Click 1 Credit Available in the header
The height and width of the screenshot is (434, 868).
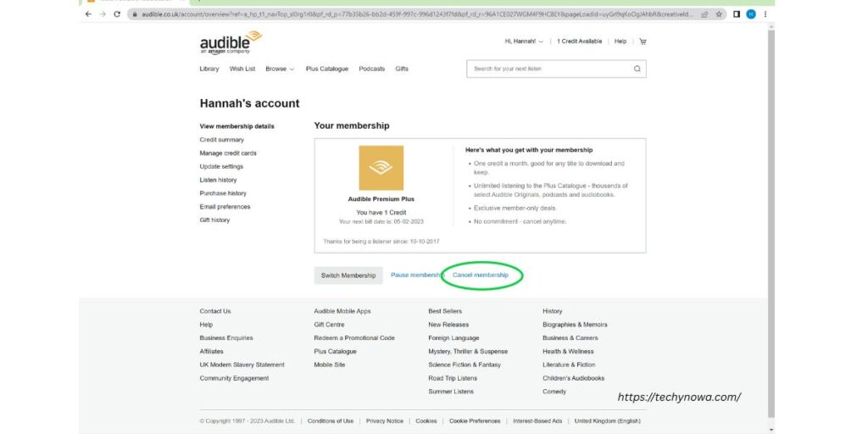click(580, 42)
